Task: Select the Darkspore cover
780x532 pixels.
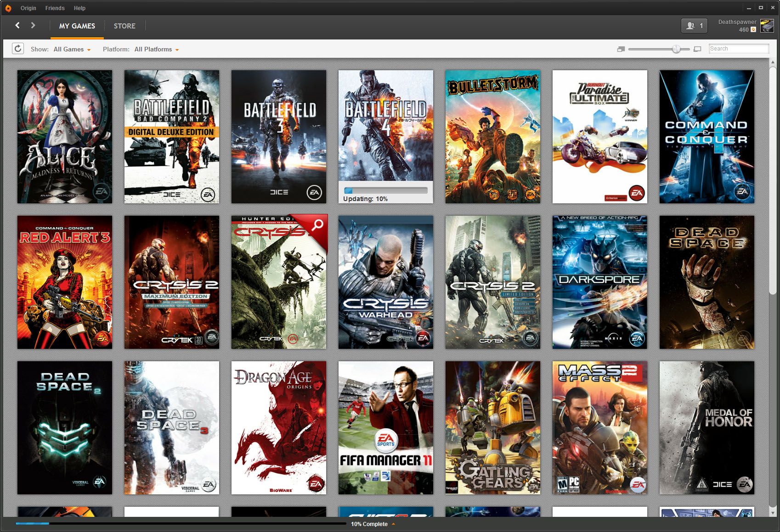Action: pos(600,282)
